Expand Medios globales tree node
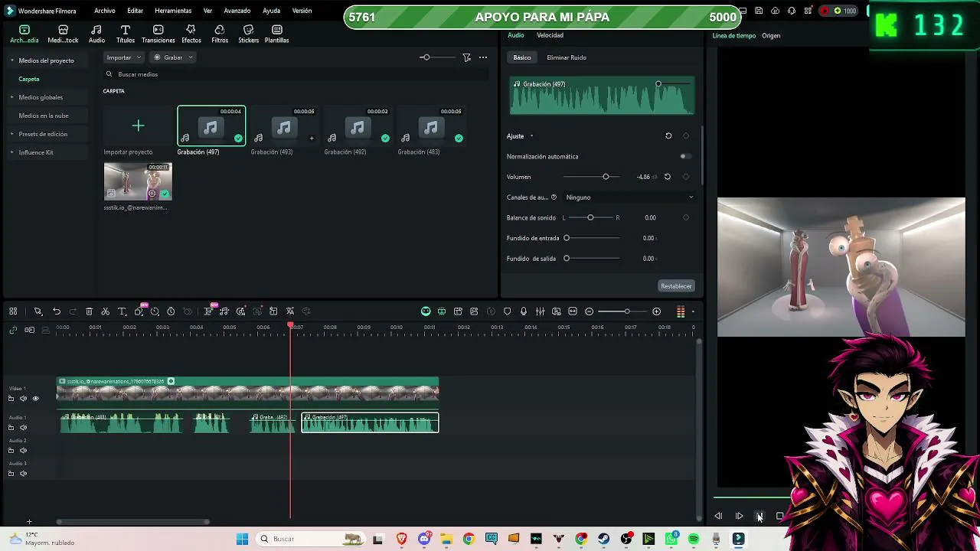 [x=11, y=97]
